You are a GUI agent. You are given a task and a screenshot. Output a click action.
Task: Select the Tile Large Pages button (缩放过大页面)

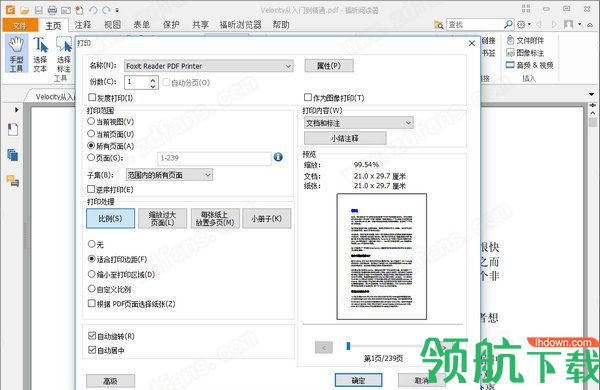coord(163,219)
